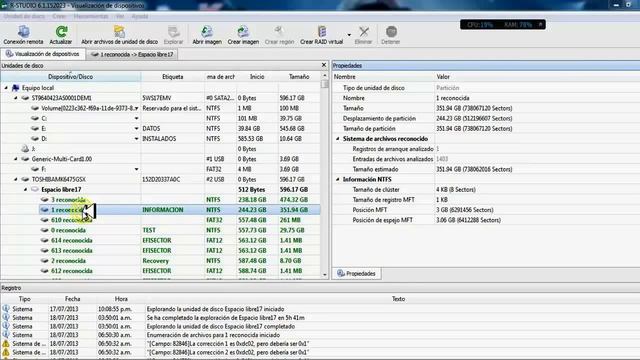Click the drive icon beside E:
This screenshot has width=640, height=360.
tap(35, 129)
